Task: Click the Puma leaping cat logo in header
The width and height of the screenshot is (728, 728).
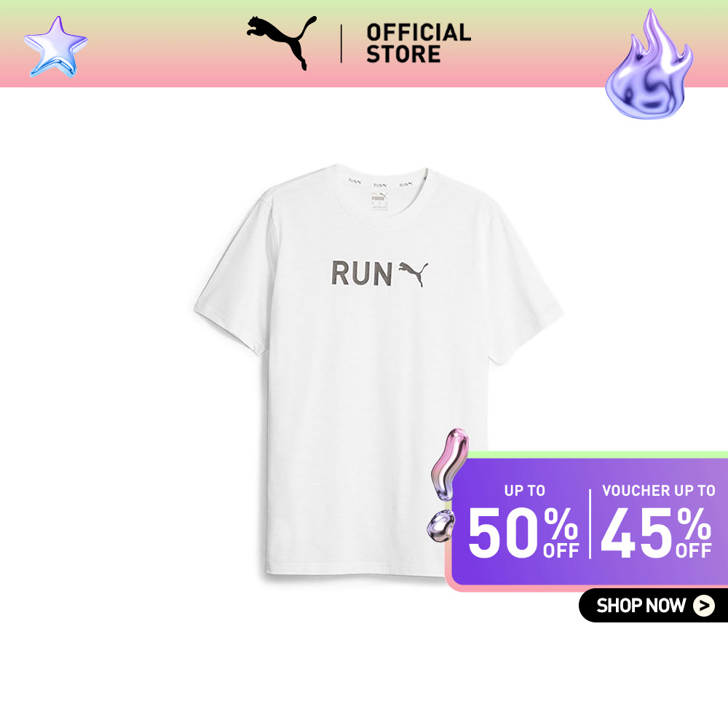Action: coord(282,43)
